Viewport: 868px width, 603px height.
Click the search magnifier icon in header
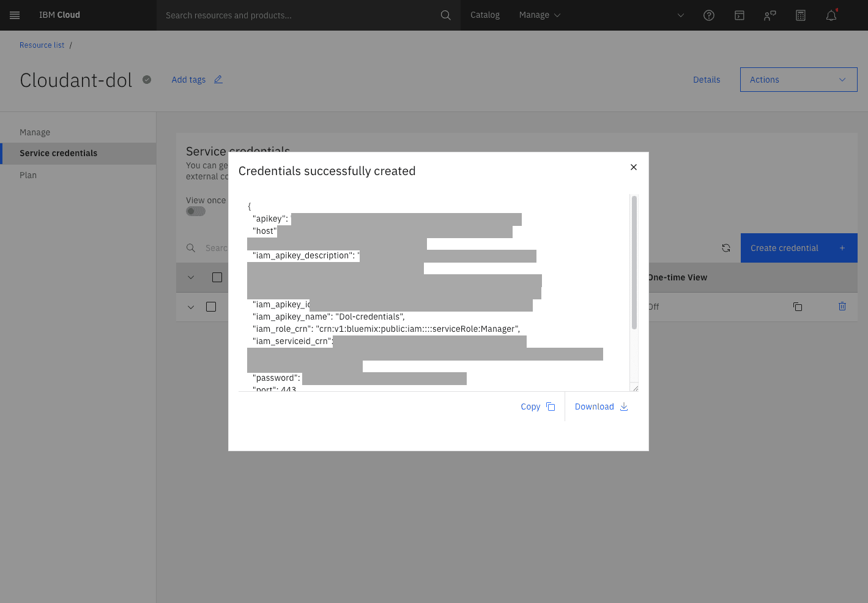click(445, 15)
